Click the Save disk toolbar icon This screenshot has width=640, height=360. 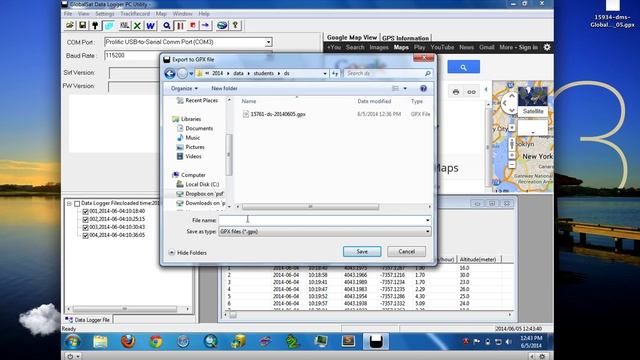click(x=82, y=25)
